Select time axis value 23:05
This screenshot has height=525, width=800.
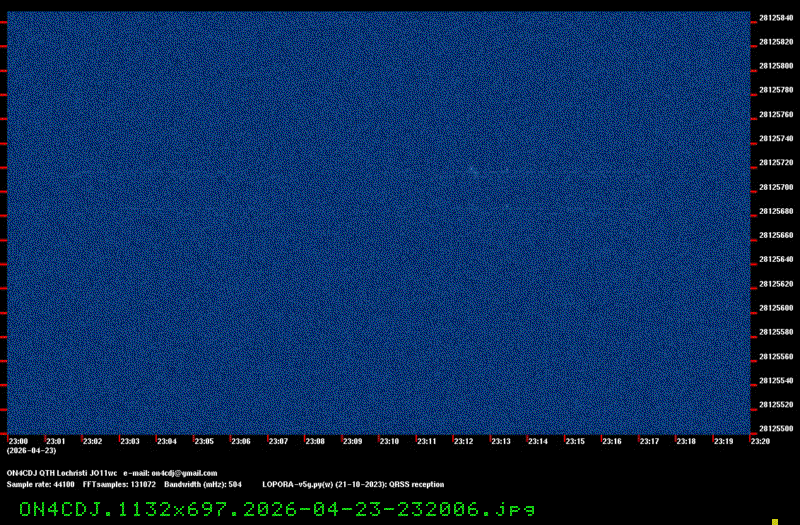point(204,441)
